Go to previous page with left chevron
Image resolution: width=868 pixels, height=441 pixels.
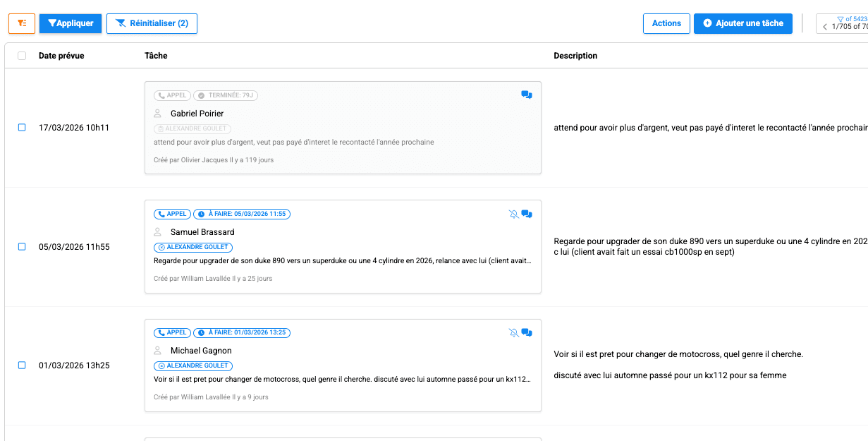825,27
